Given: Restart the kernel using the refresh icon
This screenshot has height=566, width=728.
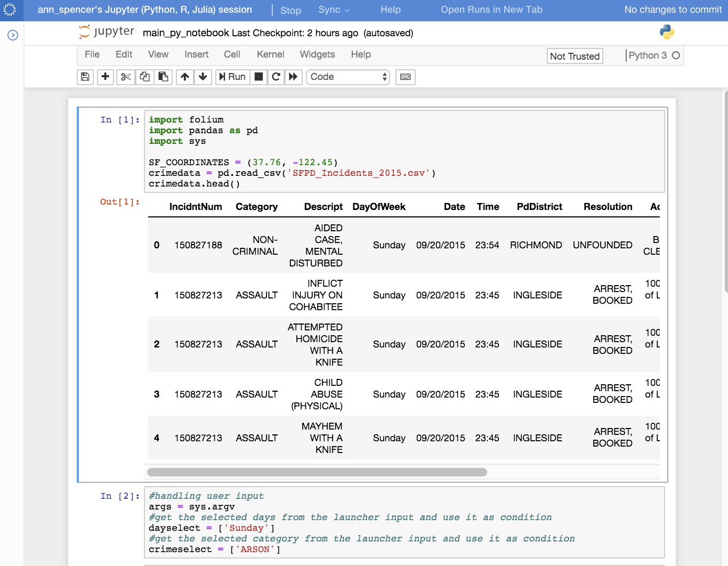Looking at the screenshot, I should point(276,77).
